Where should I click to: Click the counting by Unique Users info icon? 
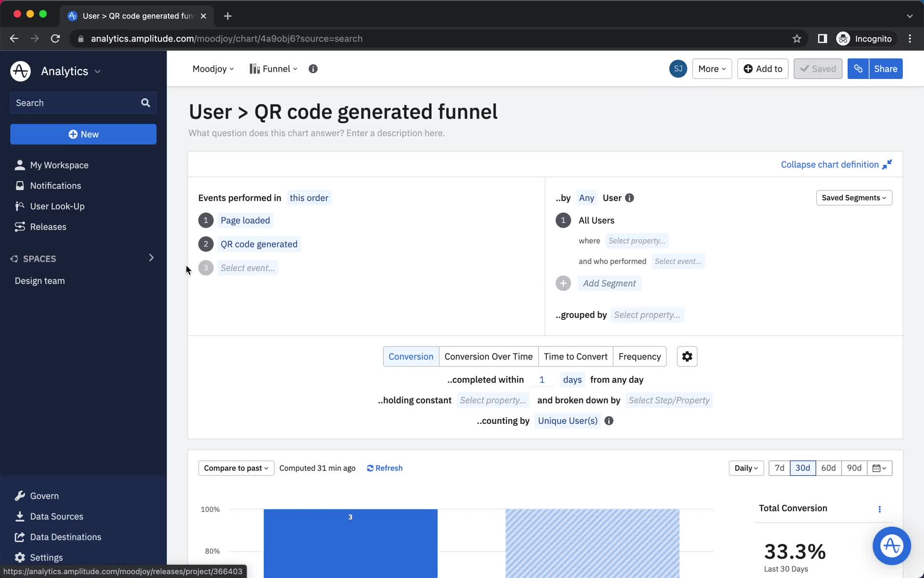(x=609, y=421)
